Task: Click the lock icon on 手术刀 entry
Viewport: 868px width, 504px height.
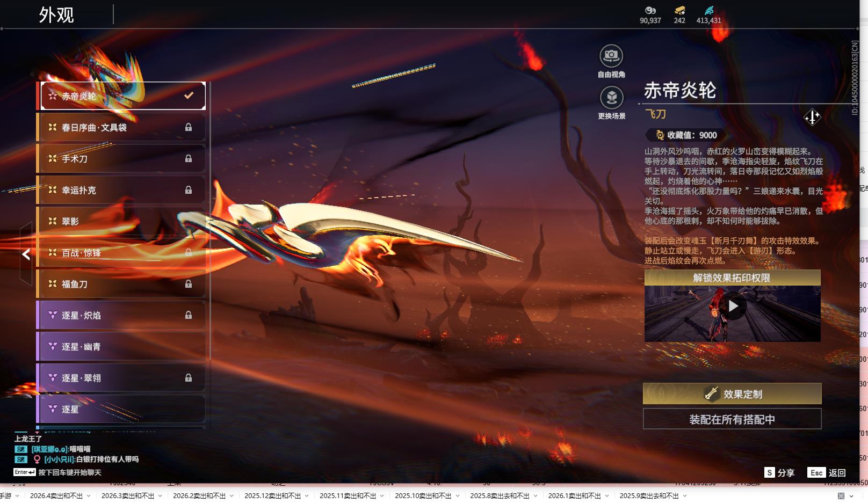Action: pos(189,158)
